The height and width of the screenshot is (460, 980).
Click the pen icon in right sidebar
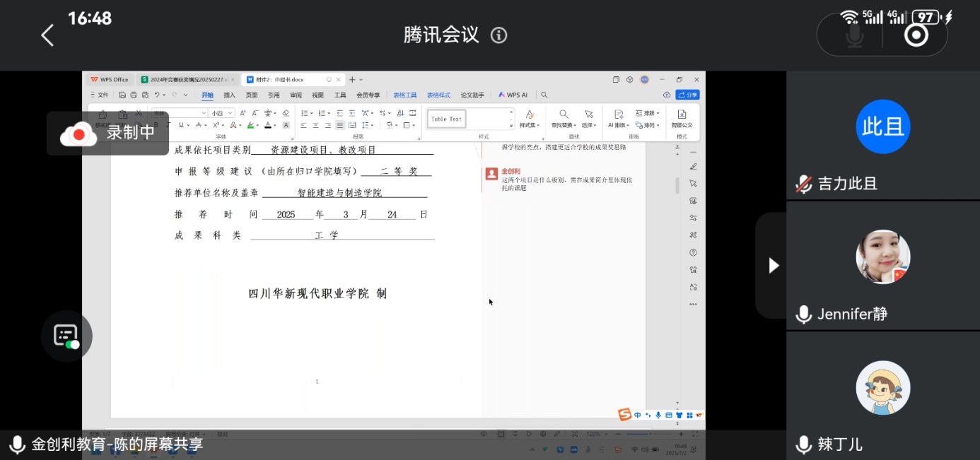point(693,167)
